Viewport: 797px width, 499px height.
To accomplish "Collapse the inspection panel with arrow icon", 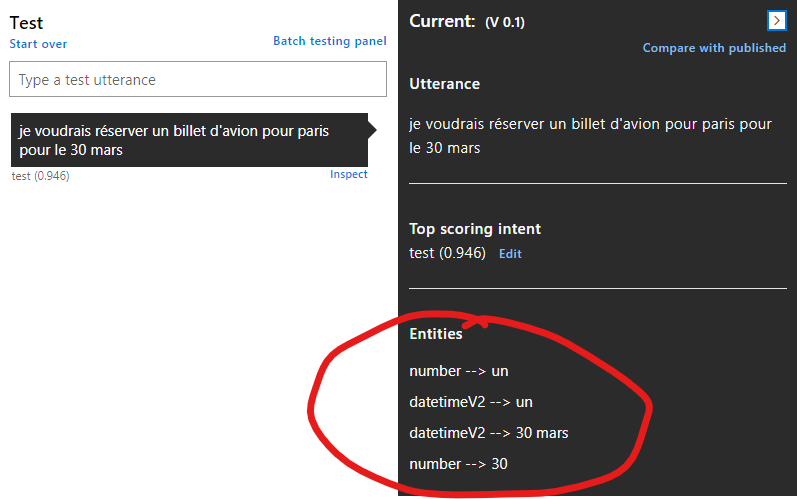I will (777, 20).
